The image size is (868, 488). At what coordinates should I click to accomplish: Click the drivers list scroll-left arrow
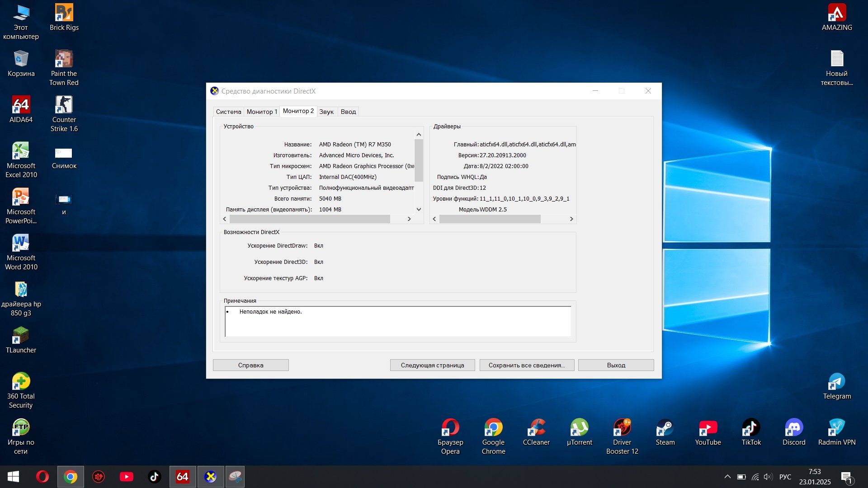[434, 219]
